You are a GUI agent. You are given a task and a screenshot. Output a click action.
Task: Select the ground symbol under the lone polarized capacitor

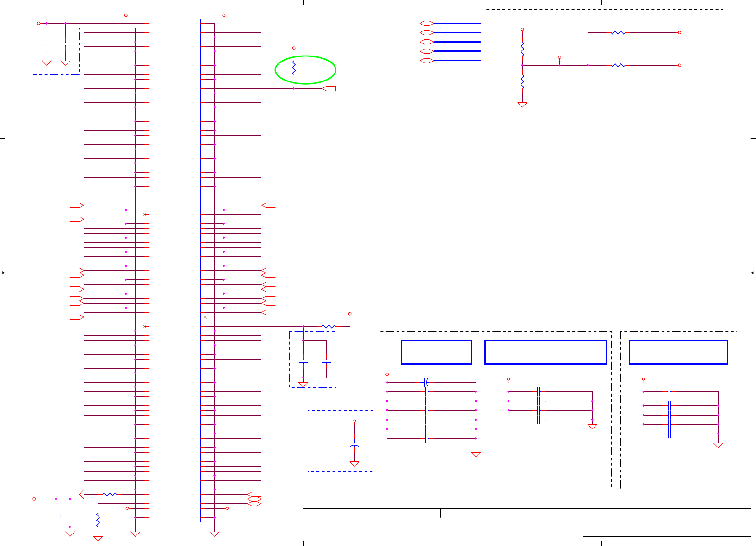[x=354, y=464]
